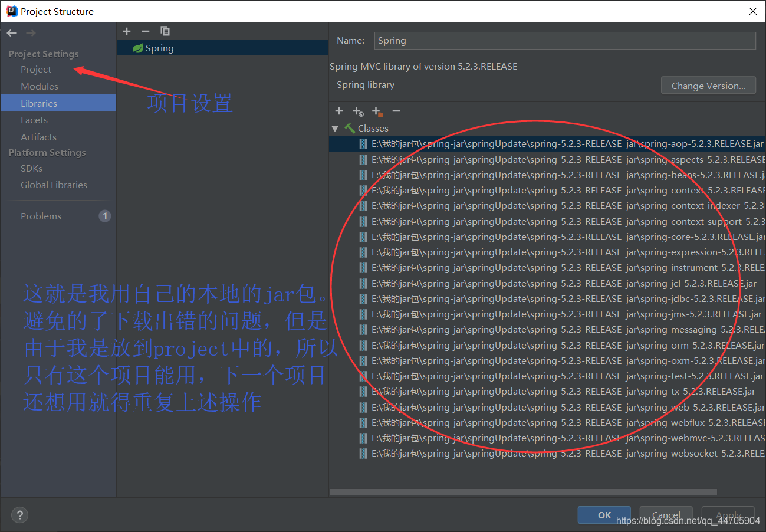Open Facets settings page
The height and width of the screenshot is (532, 766).
tap(34, 120)
